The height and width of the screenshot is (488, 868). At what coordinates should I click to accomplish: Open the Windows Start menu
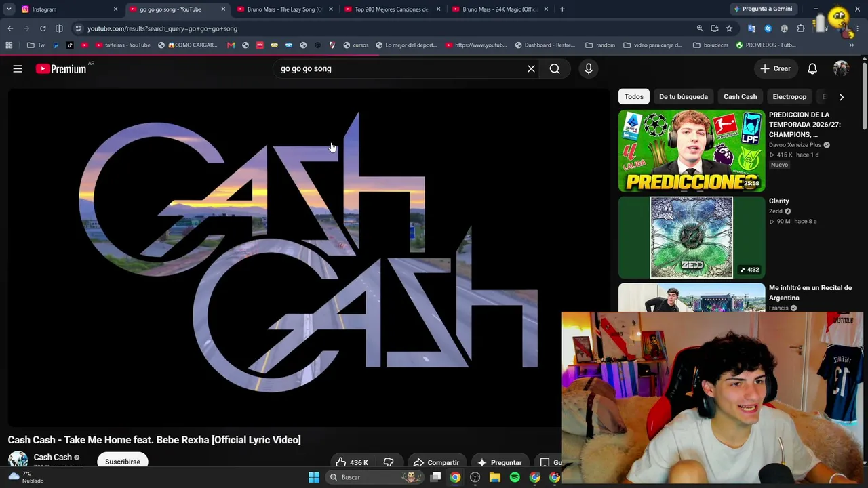pyautogui.click(x=314, y=477)
